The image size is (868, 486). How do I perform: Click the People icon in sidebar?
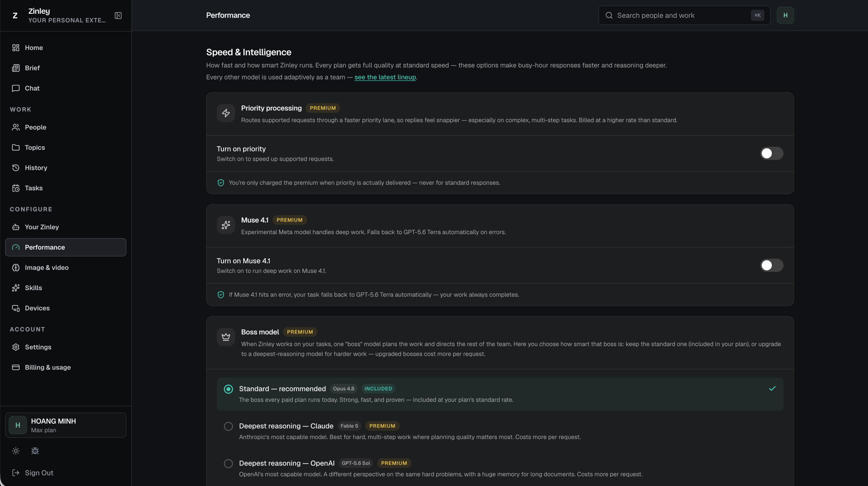pyautogui.click(x=16, y=127)
